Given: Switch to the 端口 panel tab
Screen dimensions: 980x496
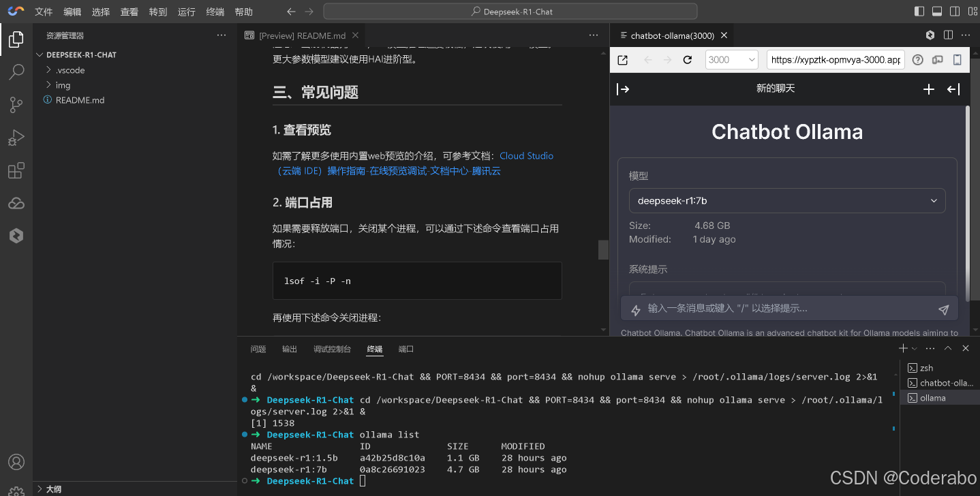Looking at the screenshot, I should (406, 349).
